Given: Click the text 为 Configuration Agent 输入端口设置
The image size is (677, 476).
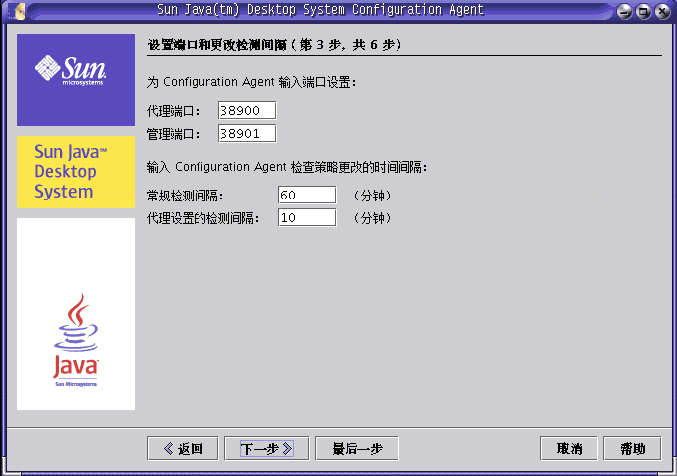Looking at the screenshot, I should point(251,82).
